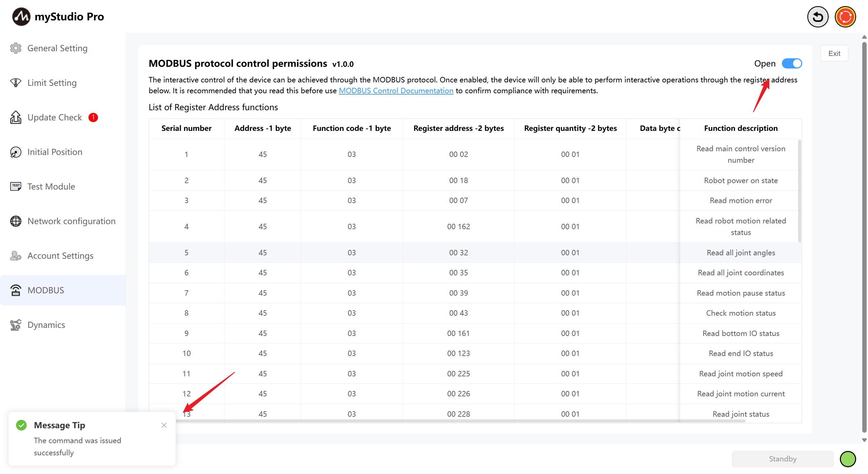
Task: Click the General Setting gear icon
Action: pos(16,48)
